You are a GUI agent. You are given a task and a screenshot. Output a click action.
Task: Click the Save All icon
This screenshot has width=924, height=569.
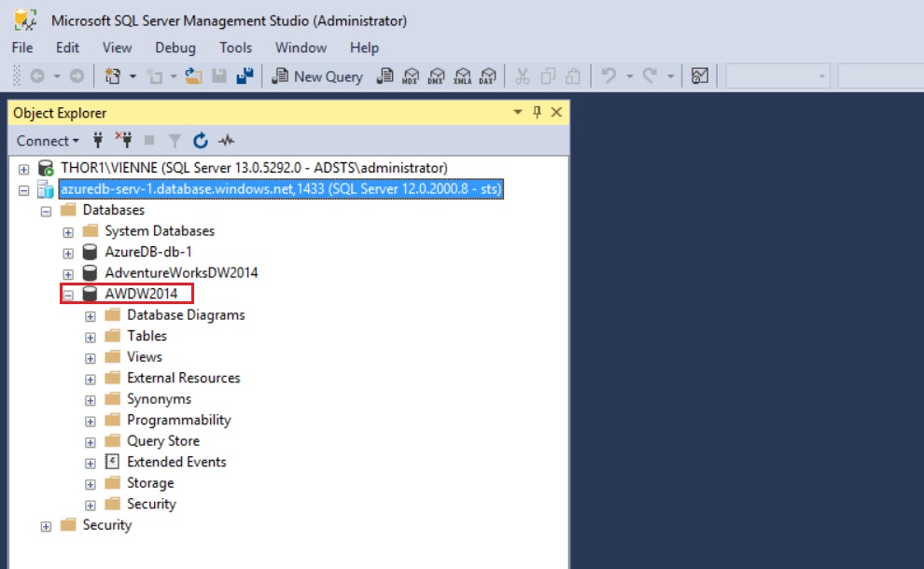pyautogui.click(x=245, y=76)
